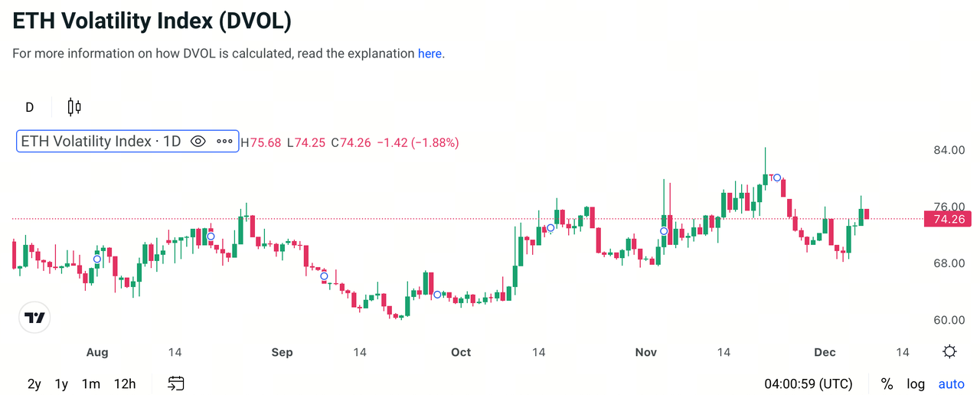
Task: Click the TradingView logo icon
Action: tap(34, 318)
